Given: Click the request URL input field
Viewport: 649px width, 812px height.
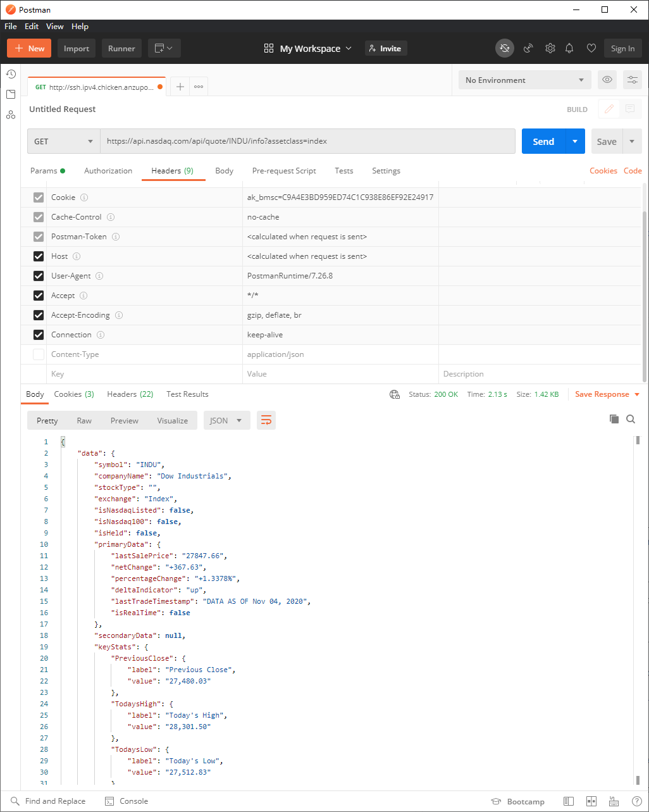Looking at the screenshot, I should click(307, 141).
